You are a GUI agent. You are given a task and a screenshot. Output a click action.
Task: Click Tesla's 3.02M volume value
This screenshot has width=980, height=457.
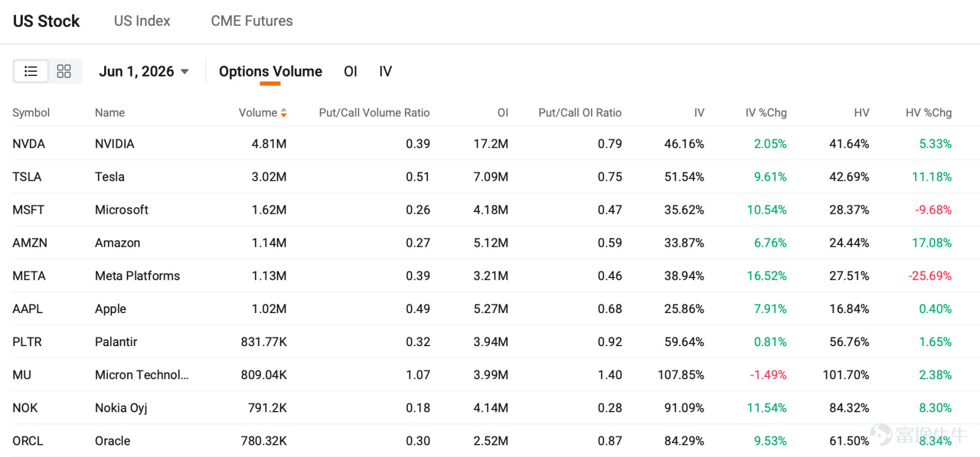269,177
